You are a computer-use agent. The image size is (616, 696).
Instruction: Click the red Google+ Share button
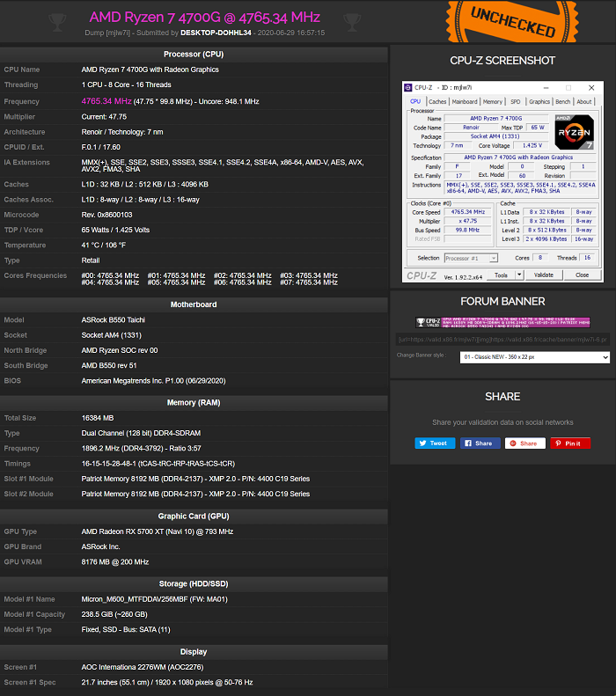524,443
